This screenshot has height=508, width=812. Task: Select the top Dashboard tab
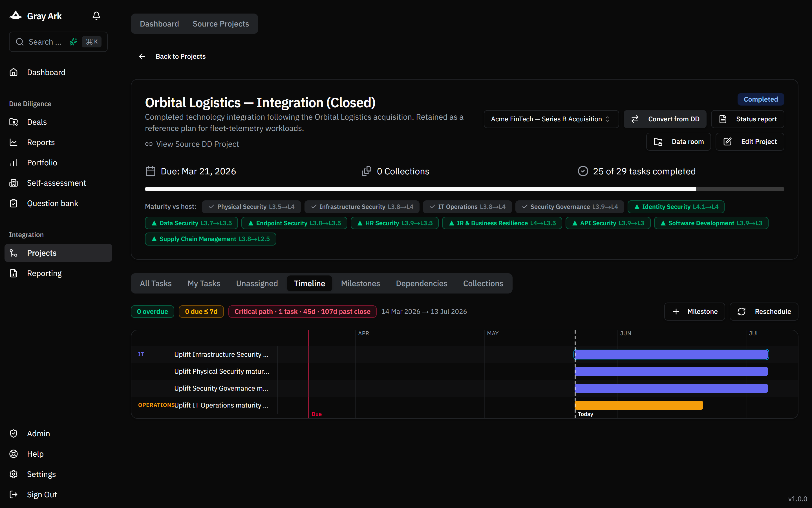pos(159,23)
